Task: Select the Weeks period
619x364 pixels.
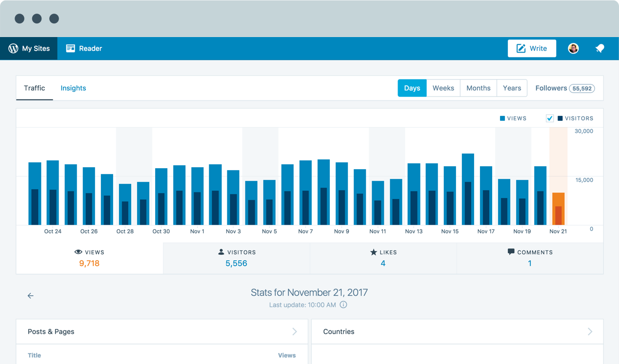Action: point(443,88)
